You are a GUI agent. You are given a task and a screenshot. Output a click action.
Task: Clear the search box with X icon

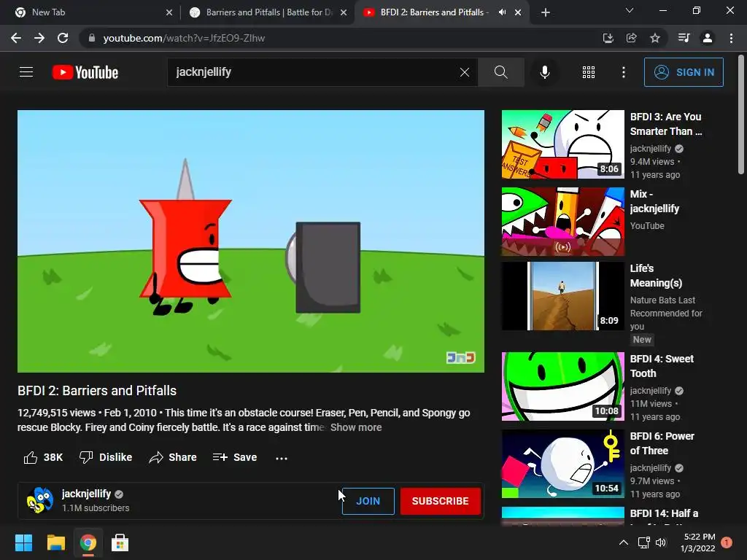tap(465, 72)
